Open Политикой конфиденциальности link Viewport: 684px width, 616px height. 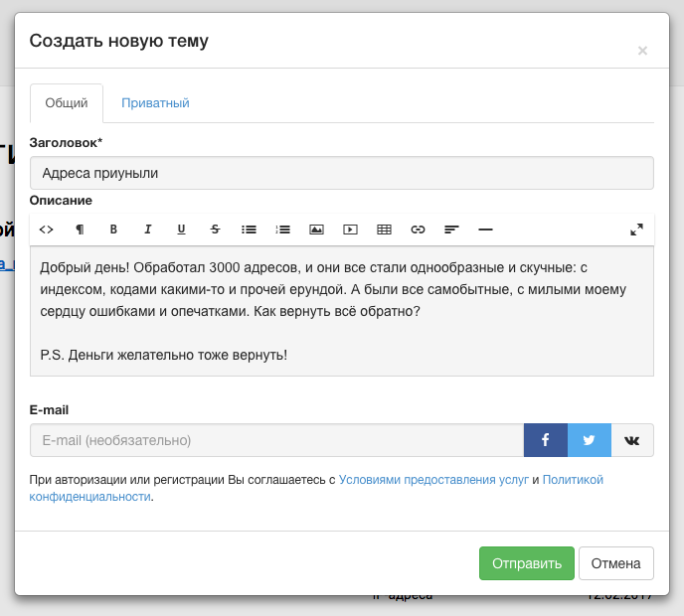[x=316, y=488]
